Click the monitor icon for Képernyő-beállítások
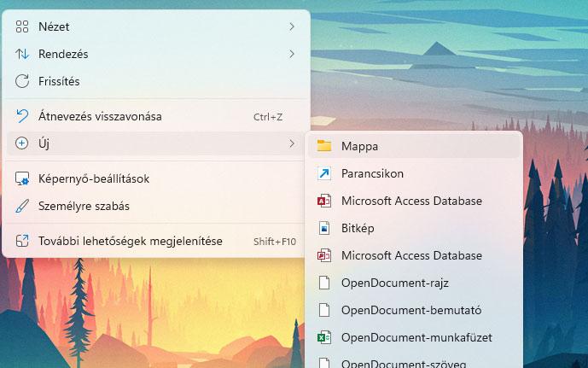Screen dimensions: 588x368 coord(22,178)
